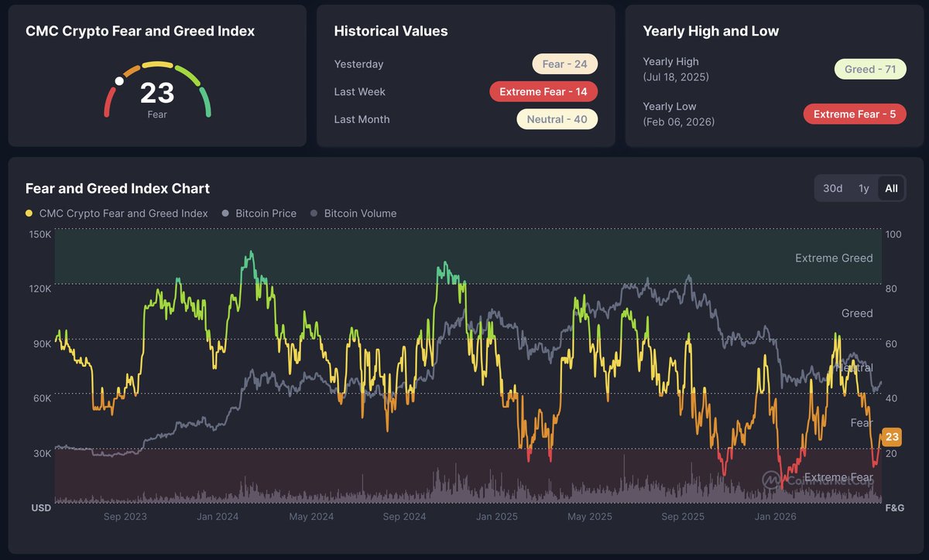This screenshot has height=560, width=929.
Task: Click the F&G axis unit label
Action: point(894,508)
